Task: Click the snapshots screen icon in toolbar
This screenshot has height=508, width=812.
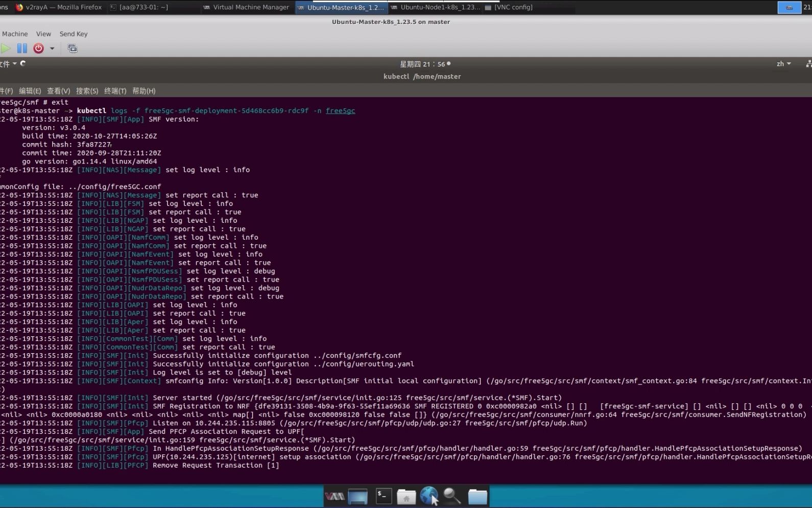Action: (x=73, y=49)
